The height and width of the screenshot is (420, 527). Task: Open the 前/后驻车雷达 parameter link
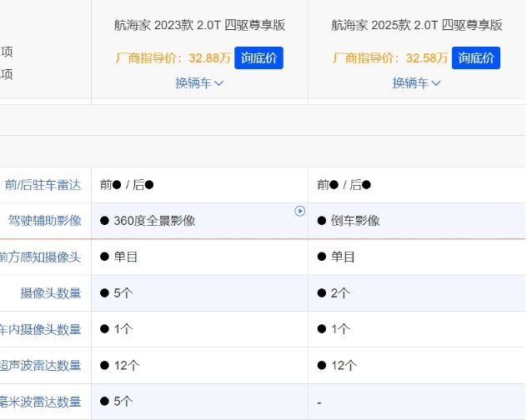(x=43, y=185)
